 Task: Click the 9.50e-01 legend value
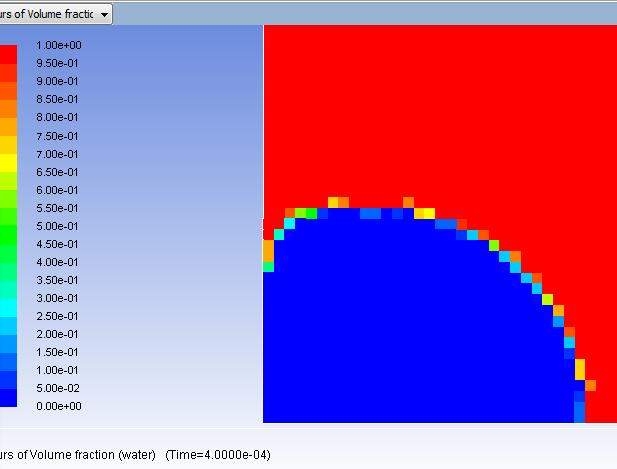[x=57, y=63]
